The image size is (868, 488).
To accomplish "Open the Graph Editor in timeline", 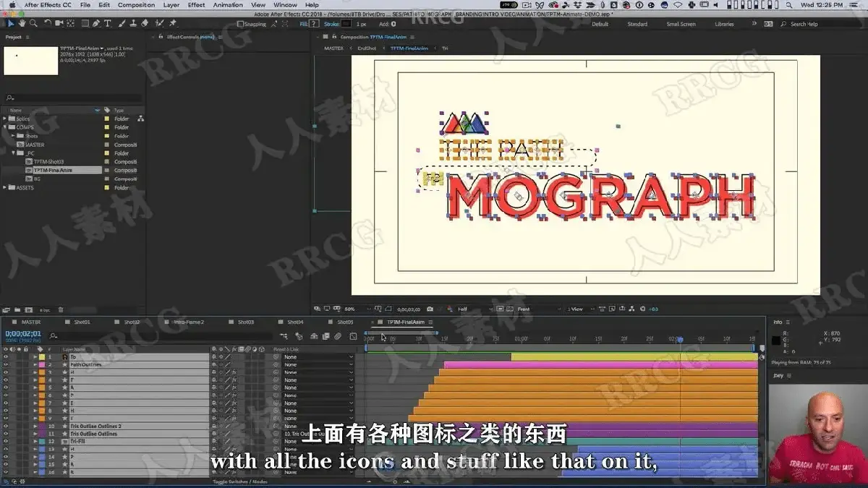I will point(353,335).
